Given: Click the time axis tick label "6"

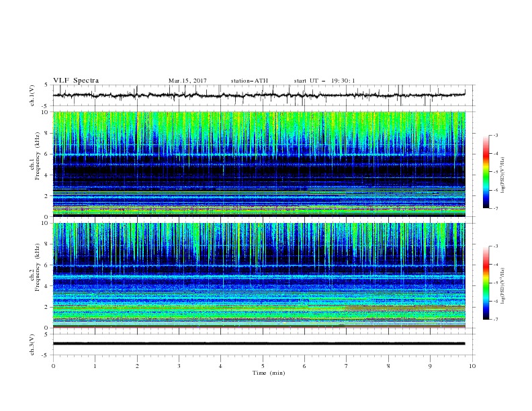Looking at the screenshot, I should (304, 366).
